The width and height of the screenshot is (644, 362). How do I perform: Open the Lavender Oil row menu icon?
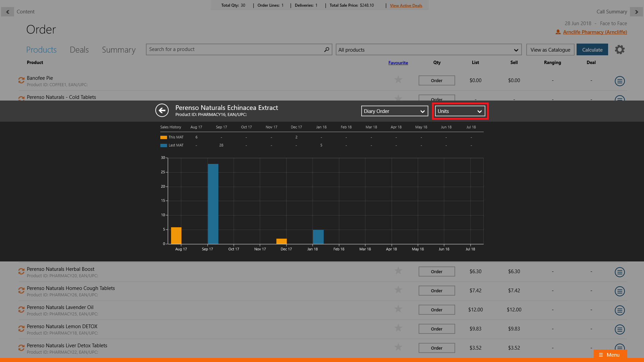pos(620,310)
